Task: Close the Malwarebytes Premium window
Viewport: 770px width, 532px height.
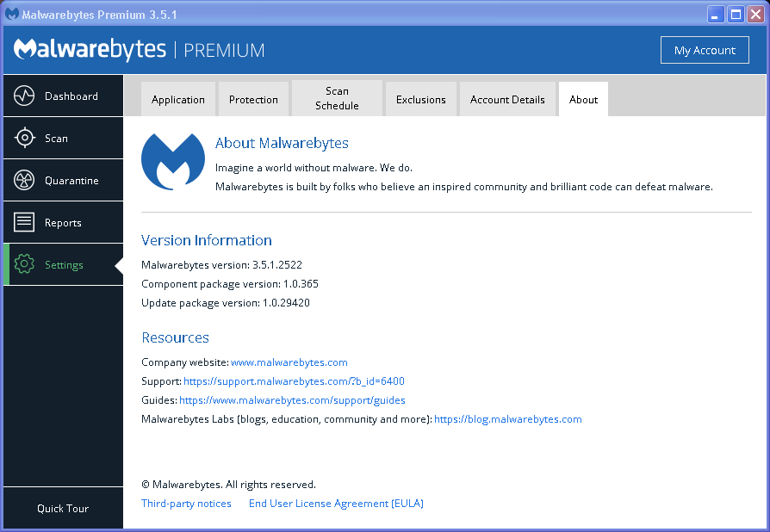Action: pos(755,15)
